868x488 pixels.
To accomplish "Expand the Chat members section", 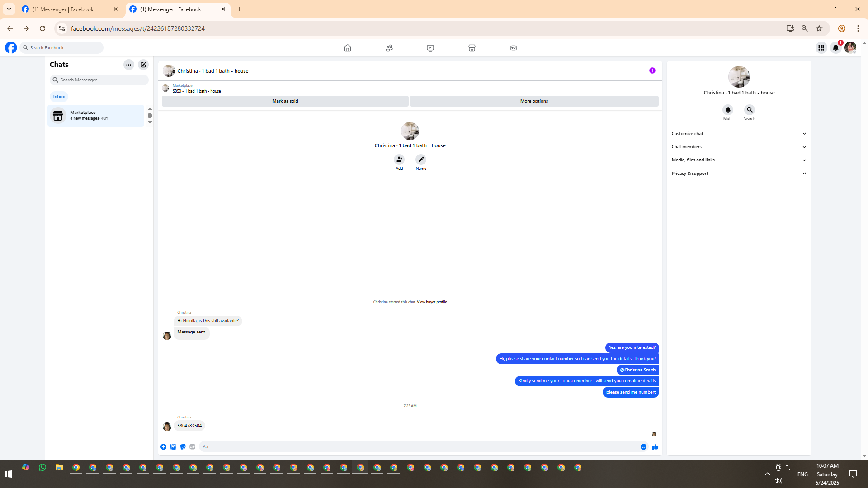I will pos(738,147).
